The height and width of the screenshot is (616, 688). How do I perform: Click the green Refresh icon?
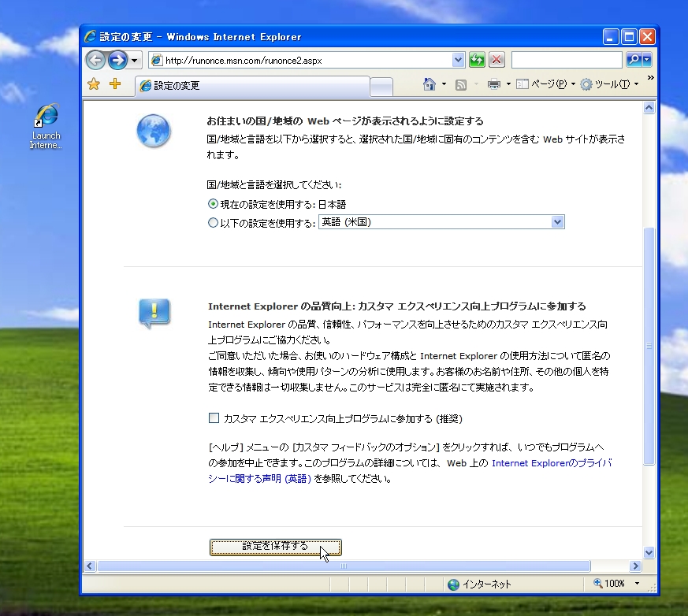point(477,60)
